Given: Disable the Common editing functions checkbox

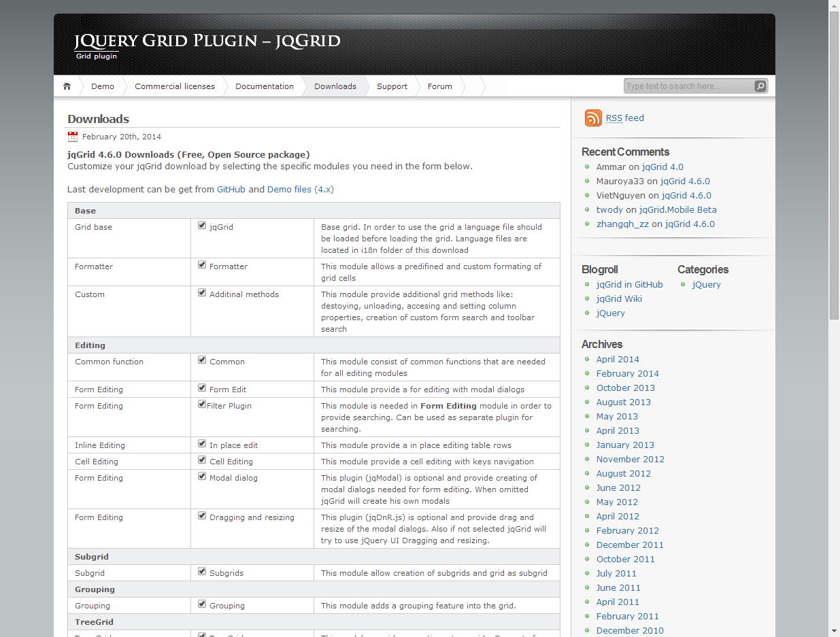Looking at the screenshot, I should [x=202, y=360].
